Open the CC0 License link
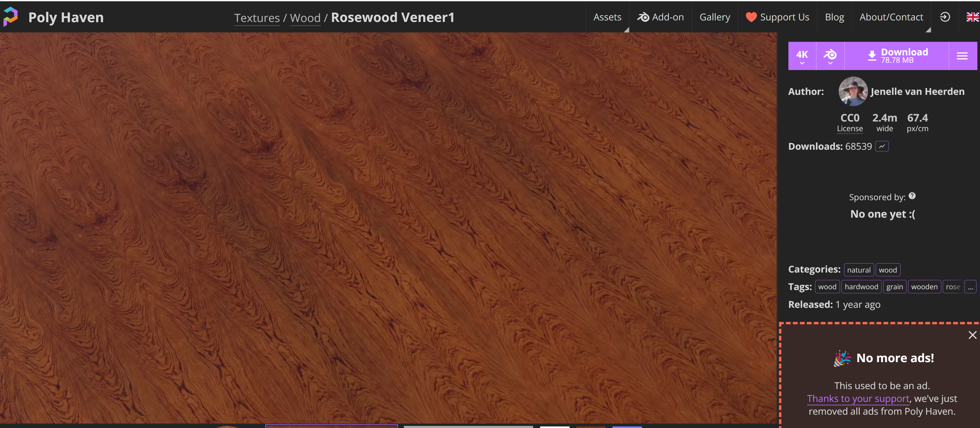The height and width of the screenshot is (428, 980). coord(849,123)
